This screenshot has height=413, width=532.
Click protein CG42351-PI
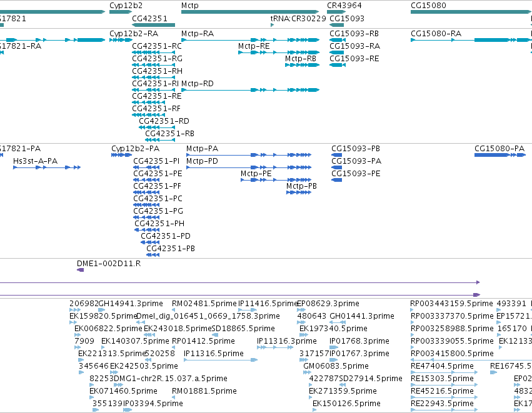tap(156, 161)
